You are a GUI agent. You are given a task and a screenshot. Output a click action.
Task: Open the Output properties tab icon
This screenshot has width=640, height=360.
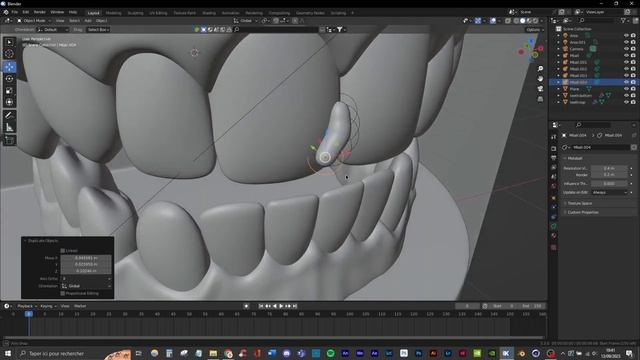pyautogui.click(x=553, y=158)
